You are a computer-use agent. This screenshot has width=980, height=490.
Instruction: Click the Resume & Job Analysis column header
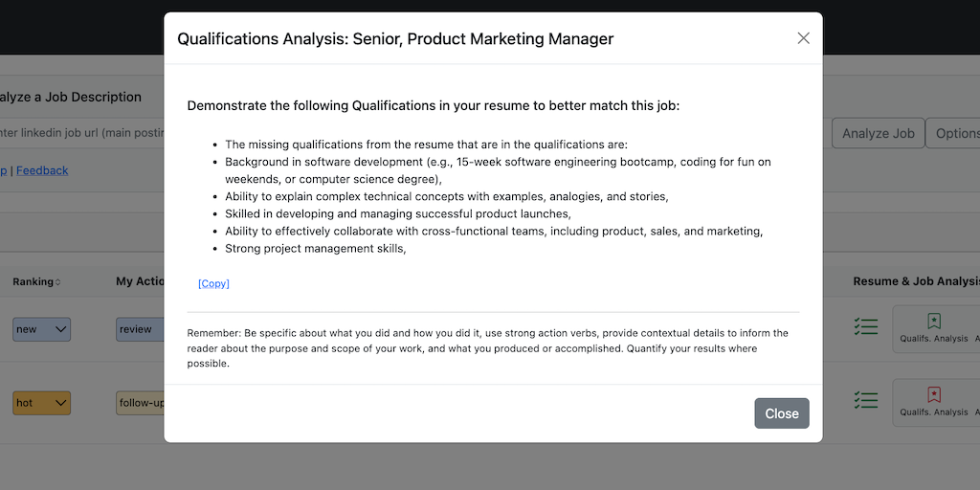coord(916,281)
